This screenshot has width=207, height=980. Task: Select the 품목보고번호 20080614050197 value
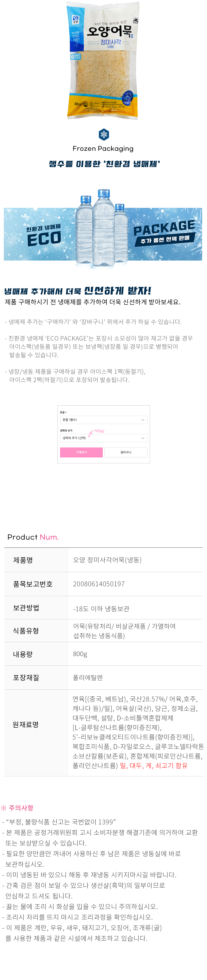(99, 584)
